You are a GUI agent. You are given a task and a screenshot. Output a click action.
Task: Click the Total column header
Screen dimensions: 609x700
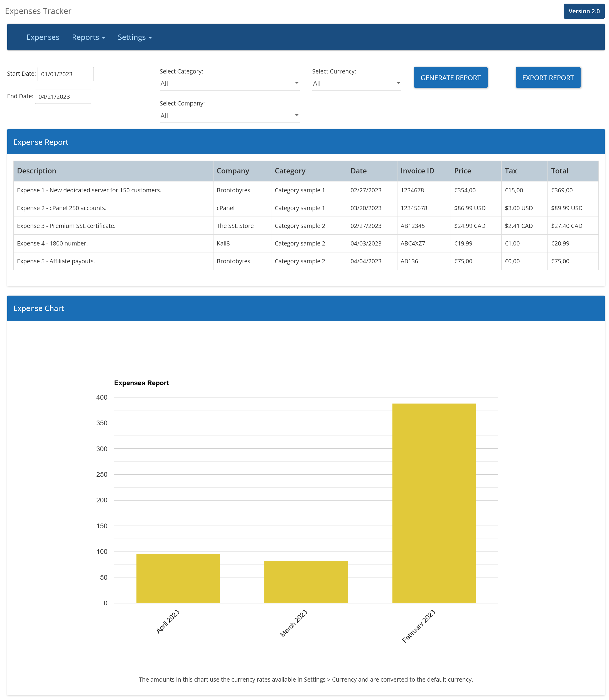click(559, 171)
